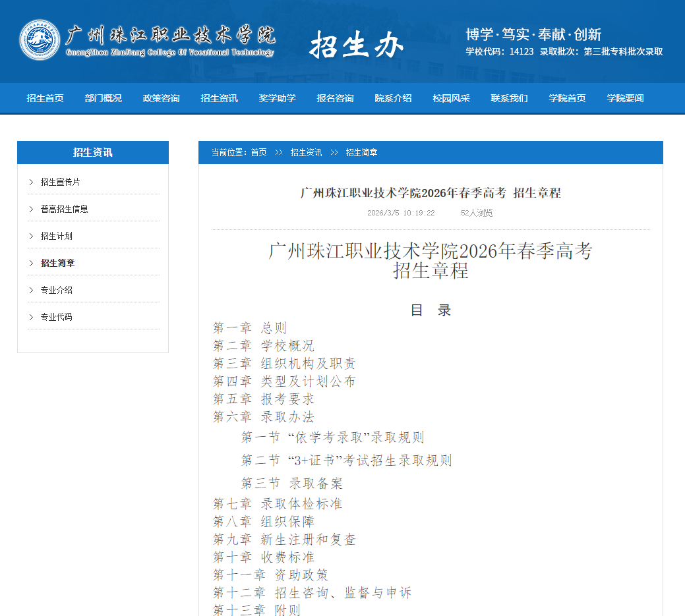Screen dimensions: 685x616
Task: Open 招生首页 in the navigation bar
Action: coord(44,98)
